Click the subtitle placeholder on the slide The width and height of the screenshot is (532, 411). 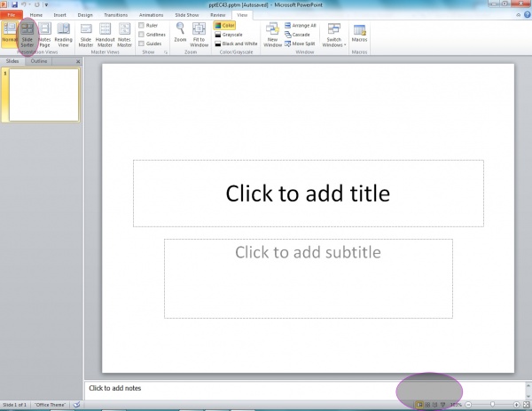(x=309, y=279)
